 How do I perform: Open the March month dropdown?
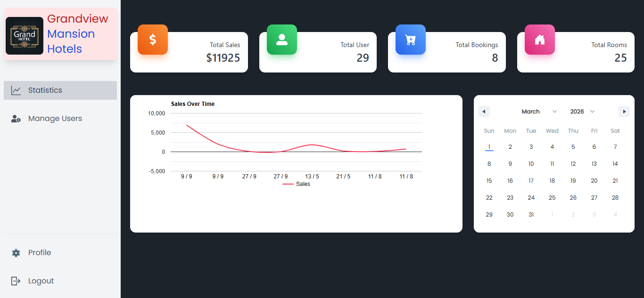click(539, 112)
